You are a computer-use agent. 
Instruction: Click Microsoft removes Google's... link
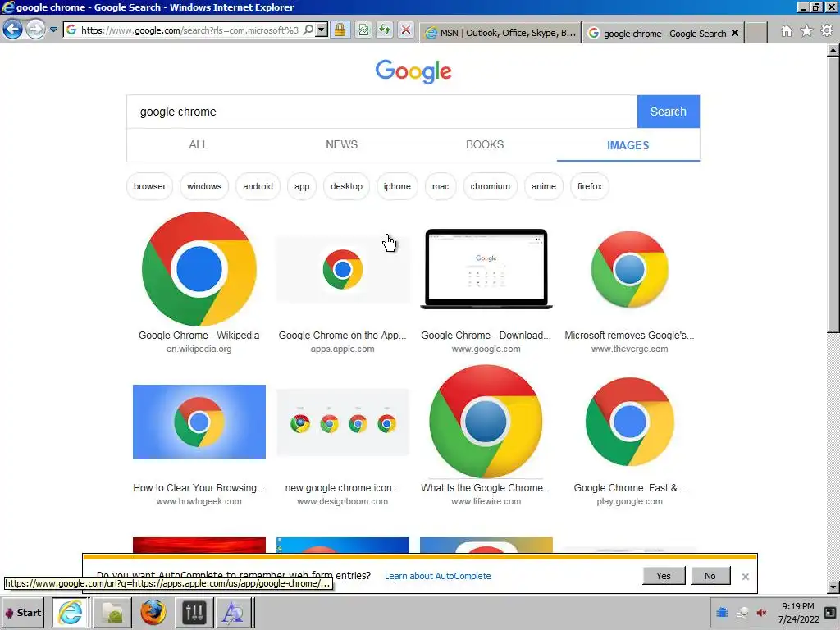[629, 336]
